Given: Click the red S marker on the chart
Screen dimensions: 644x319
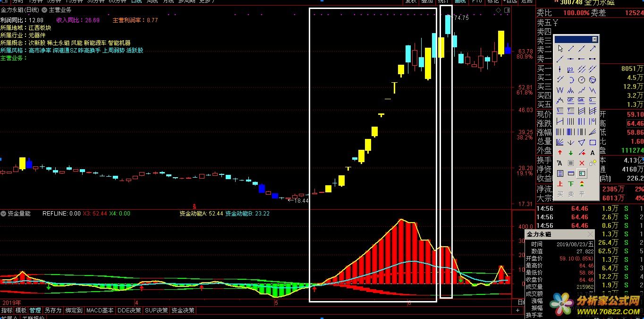Looking at the screenshot, I should pyautogui.click(x=195, y=207).
